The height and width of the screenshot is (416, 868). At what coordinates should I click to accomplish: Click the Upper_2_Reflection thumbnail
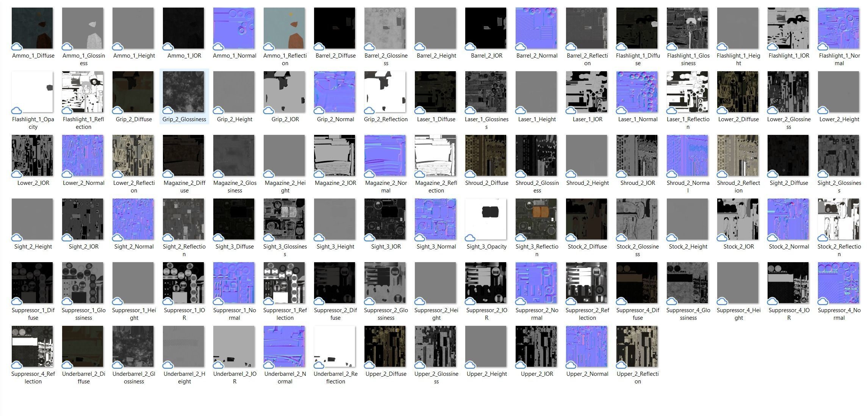[637, 346]
